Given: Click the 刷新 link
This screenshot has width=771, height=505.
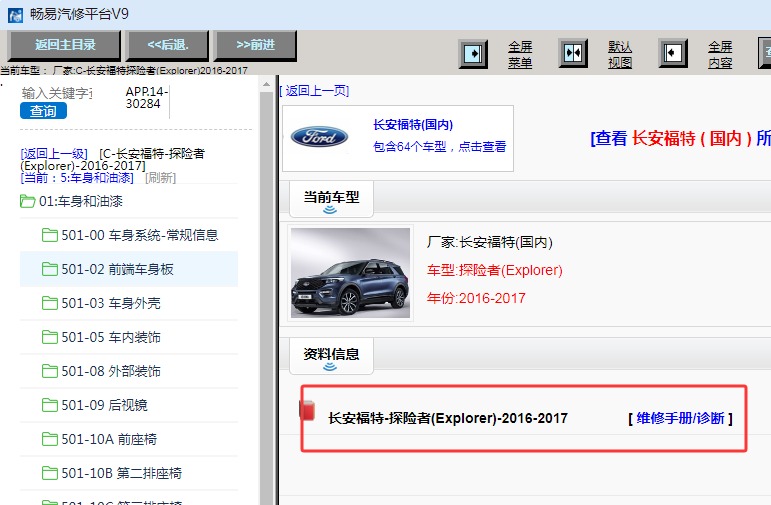Looking at the screenshot, I should point(160,178).
